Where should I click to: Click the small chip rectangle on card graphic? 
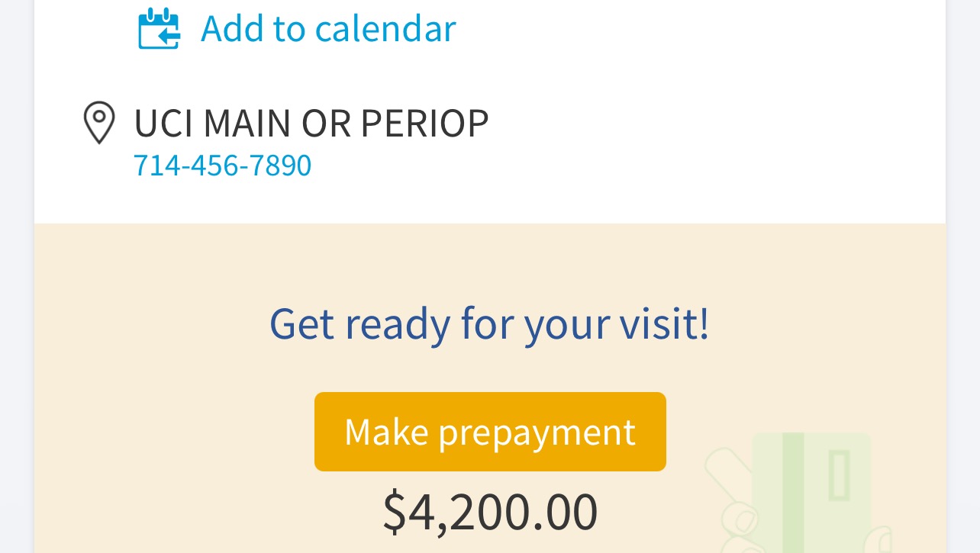coord(840,474)
